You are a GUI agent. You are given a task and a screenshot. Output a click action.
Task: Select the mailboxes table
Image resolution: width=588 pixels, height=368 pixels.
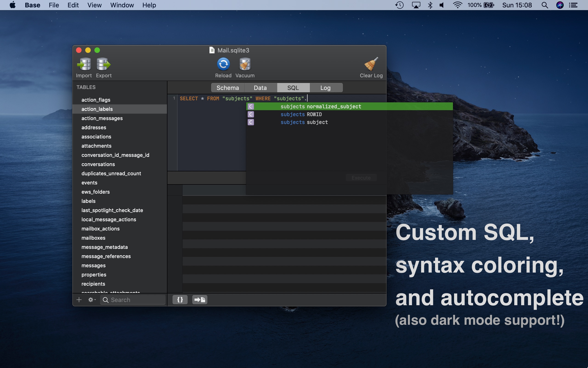(120, 238)
